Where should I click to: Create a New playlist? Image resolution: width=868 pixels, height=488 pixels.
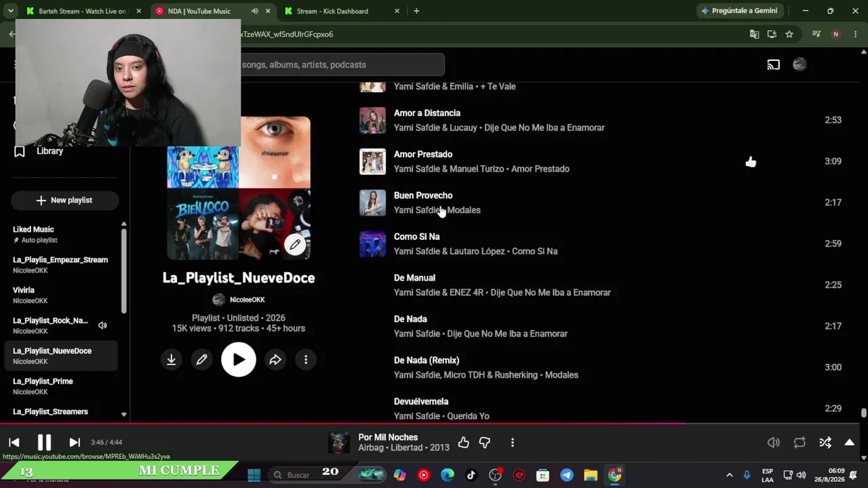[x=65, y=201]
